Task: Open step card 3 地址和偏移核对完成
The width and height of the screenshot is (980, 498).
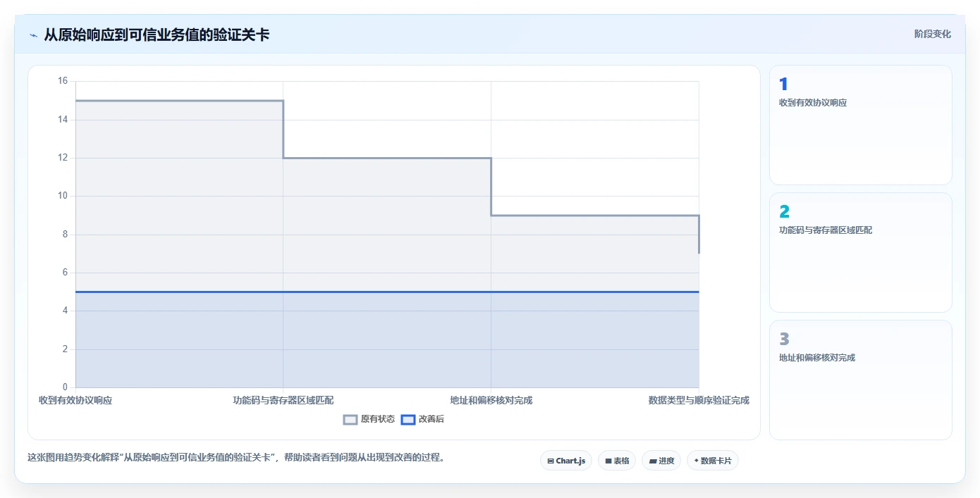Action: click(x=860, y=380)
